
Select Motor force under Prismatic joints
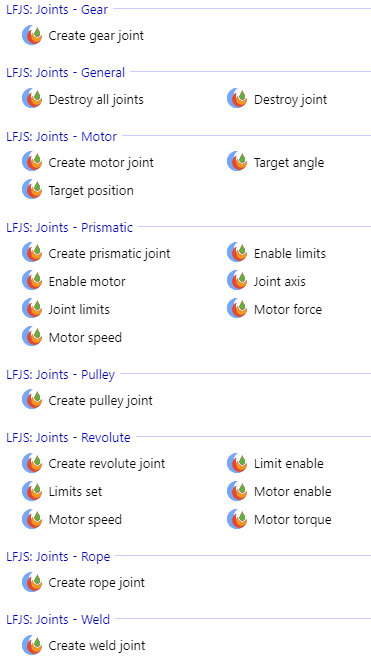288,309
